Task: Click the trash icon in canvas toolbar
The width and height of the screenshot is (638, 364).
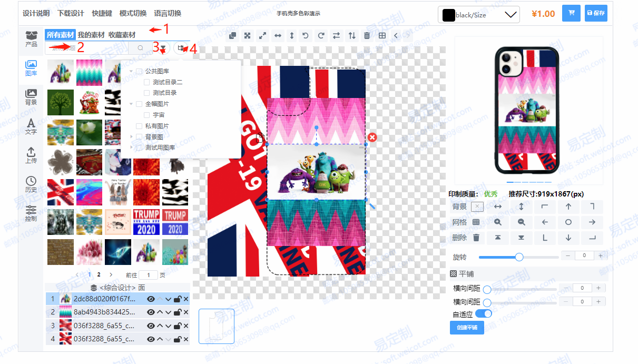Action: (x=367, y=36)
